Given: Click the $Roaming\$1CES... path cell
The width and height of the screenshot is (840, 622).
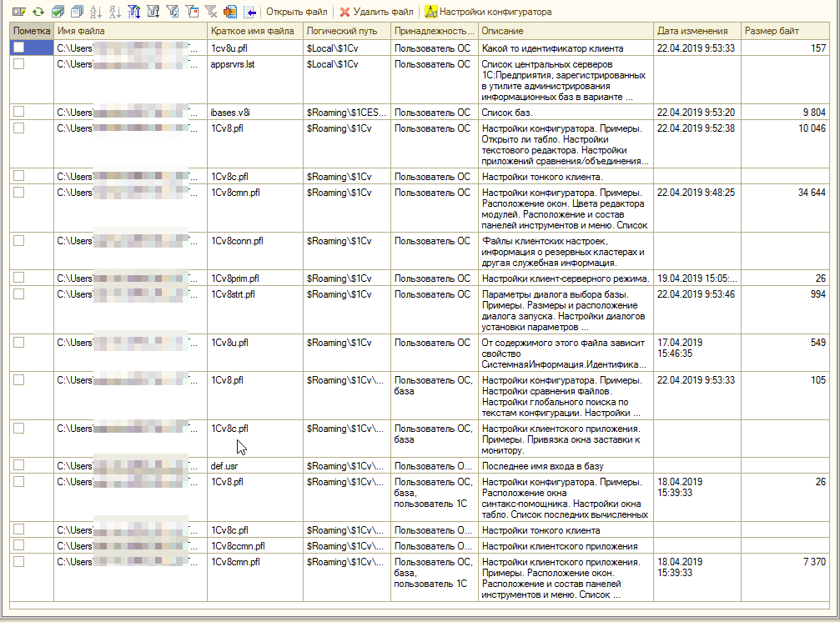Looking at the screenshot, I should (x=347, y=113).
